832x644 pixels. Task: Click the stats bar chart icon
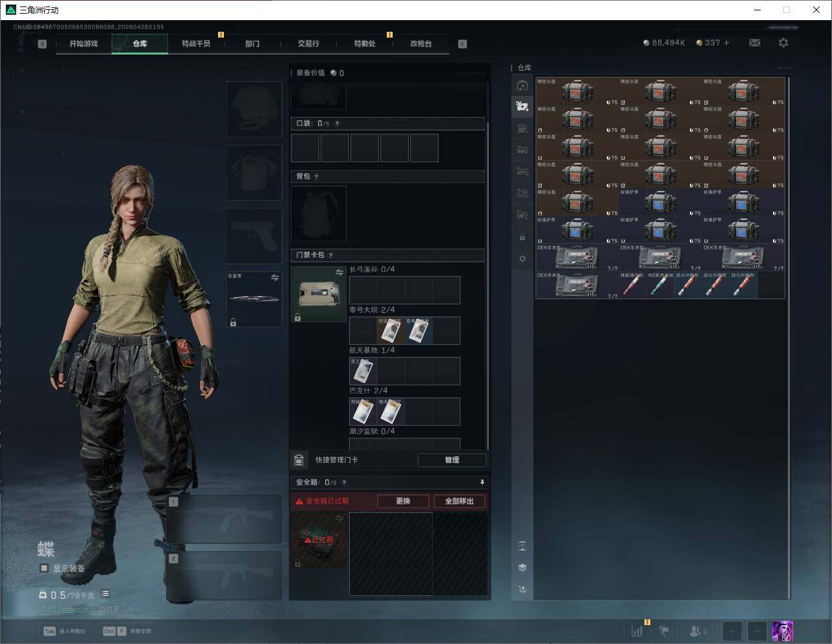(x=637, y=630)
